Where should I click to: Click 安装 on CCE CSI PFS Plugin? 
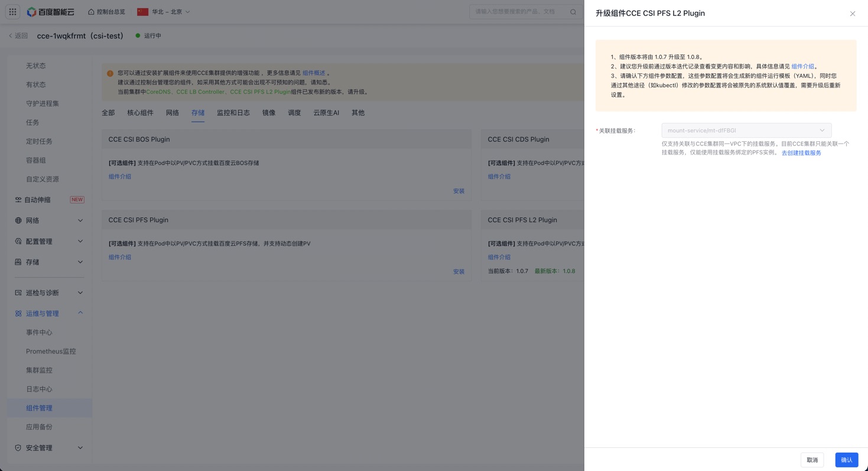pyautogui.click(x=459, y=272)
